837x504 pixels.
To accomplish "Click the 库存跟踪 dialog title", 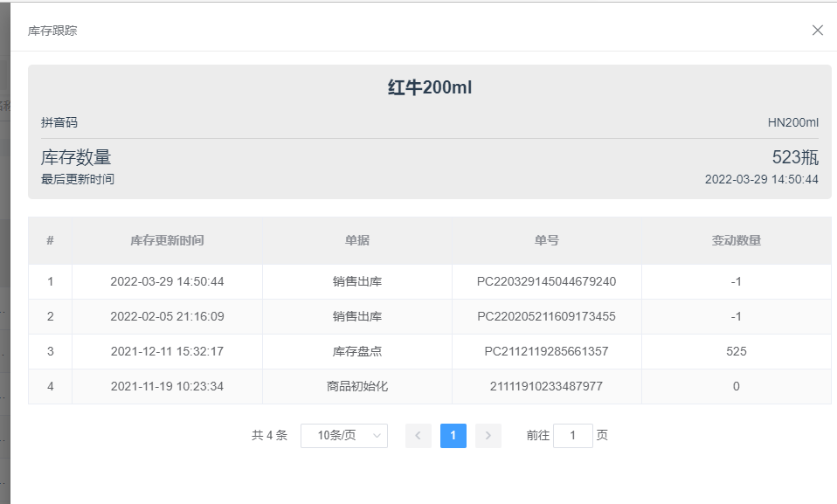I will tap(52, 31).
